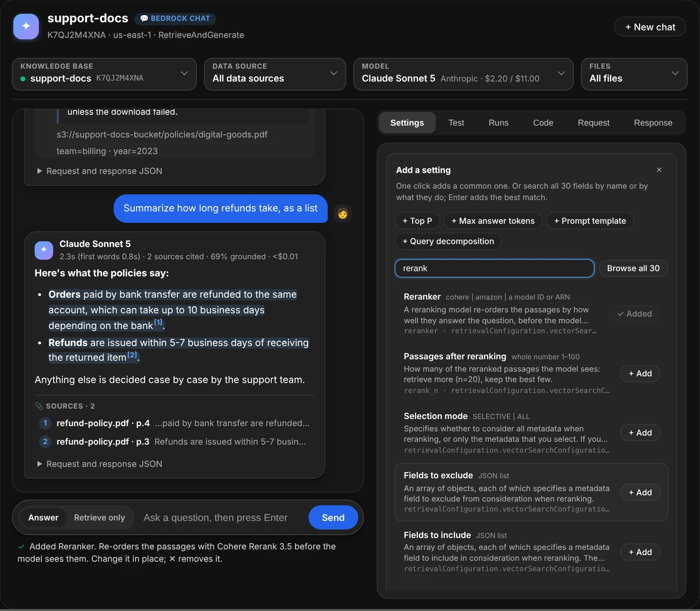This screenshot has width=700, height=611.
Task: Open citation marker [1] in the answer
Action: (x=158, y=322)
